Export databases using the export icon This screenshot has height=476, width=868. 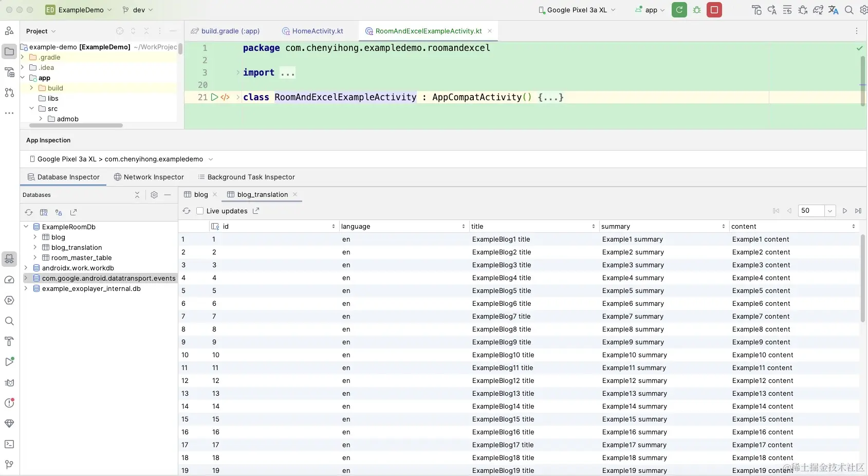coord(73,212)
